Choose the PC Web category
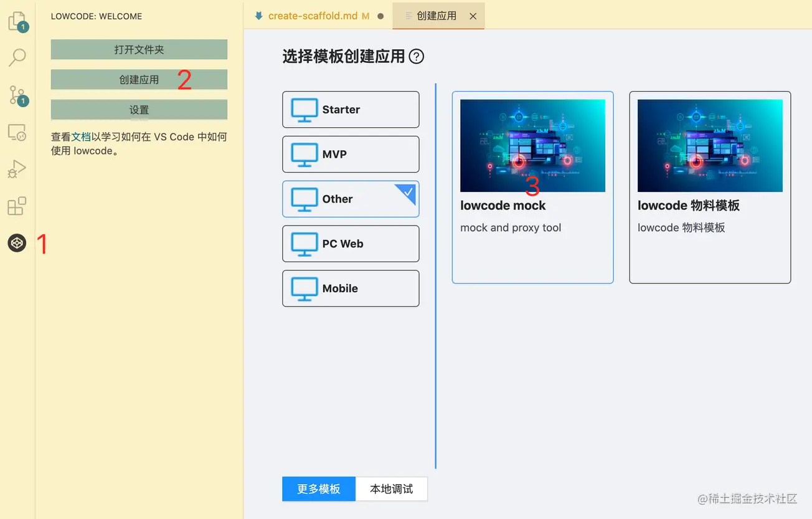The image size is (812, 519). 351,244
